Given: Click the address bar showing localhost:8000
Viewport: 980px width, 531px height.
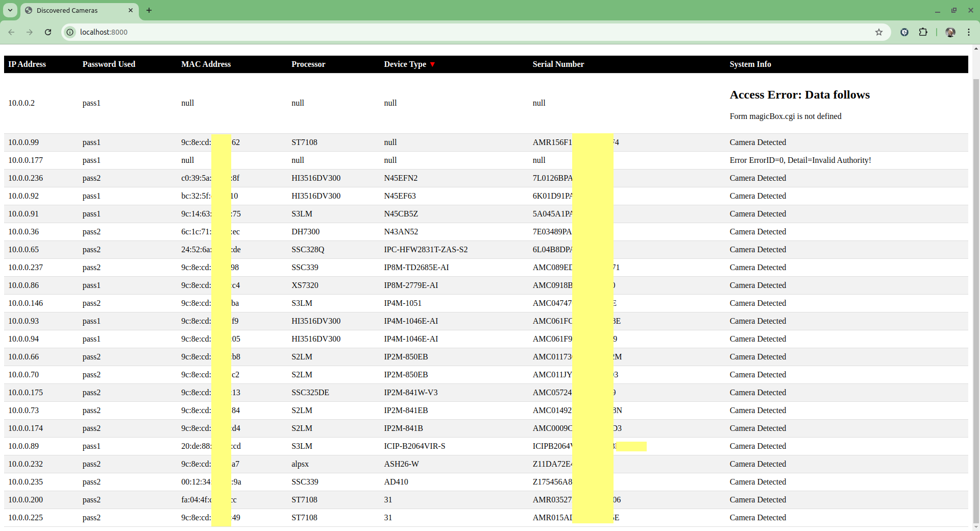Looking at the screenshot, I should (475, 32).
